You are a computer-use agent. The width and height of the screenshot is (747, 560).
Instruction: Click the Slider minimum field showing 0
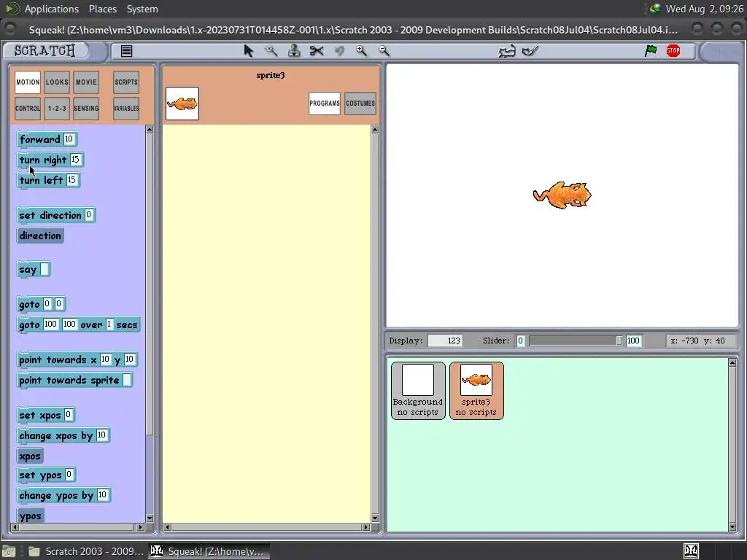(x=520, y=341)
